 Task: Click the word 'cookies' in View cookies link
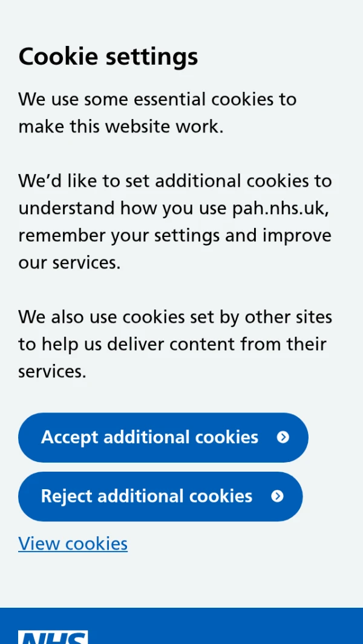pyautogui.click(x=96, y=544)
